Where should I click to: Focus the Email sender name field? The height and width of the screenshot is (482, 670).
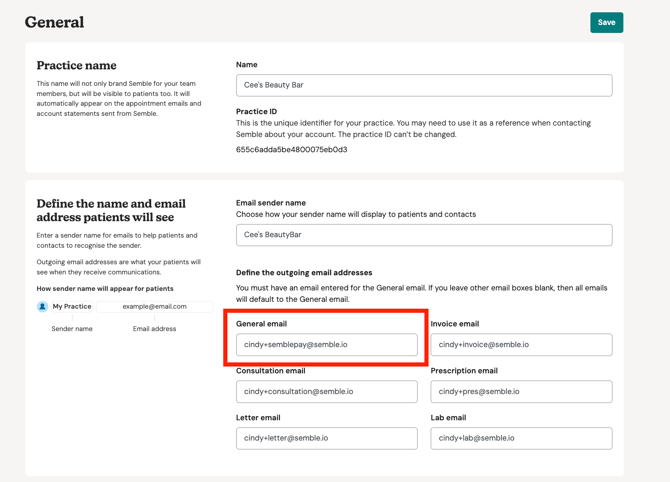424,235
